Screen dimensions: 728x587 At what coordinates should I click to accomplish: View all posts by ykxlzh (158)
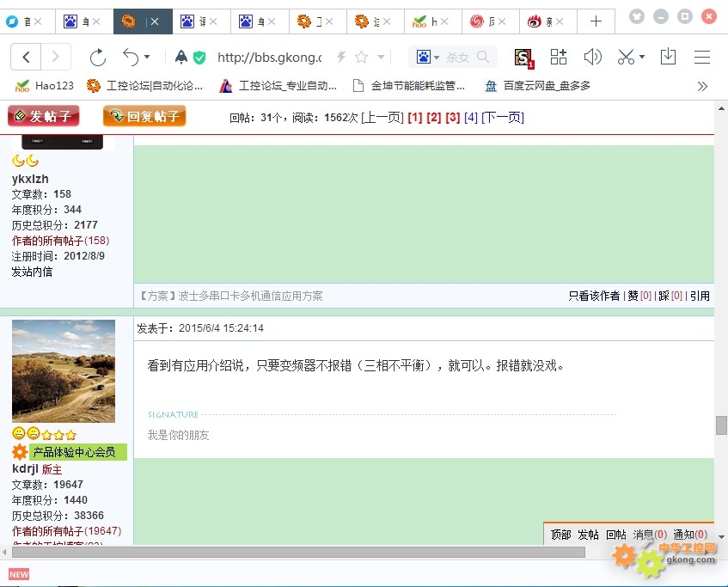[60, 241]
